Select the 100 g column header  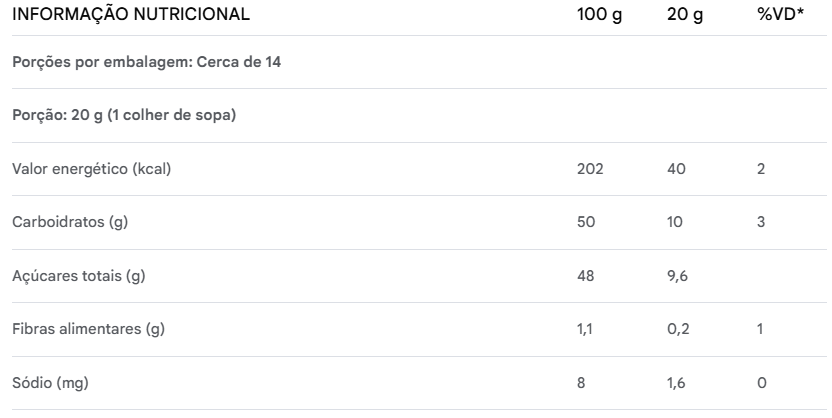tap(600, 15)
